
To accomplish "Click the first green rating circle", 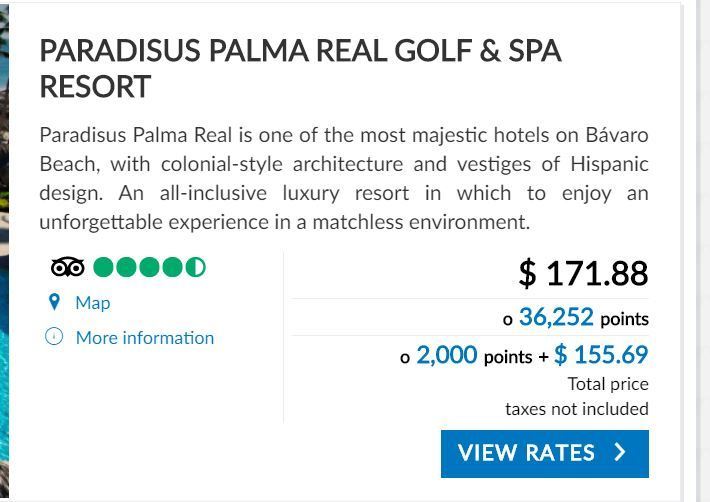I will [103, 267].
